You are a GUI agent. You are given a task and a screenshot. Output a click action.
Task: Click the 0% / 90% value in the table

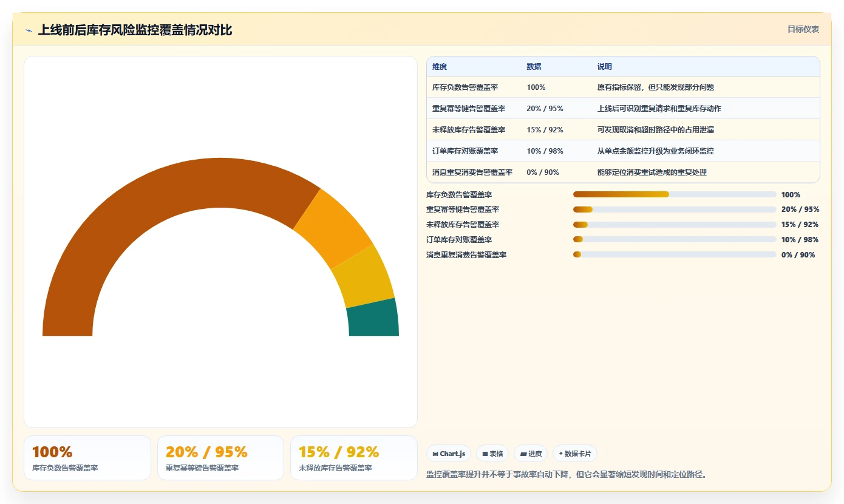tap(543, 172)
